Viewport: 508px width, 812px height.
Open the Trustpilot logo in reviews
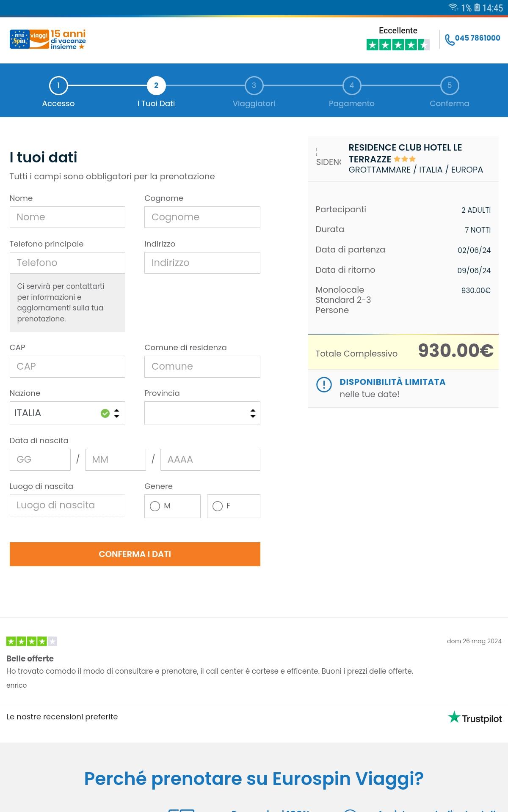(475, 718)
